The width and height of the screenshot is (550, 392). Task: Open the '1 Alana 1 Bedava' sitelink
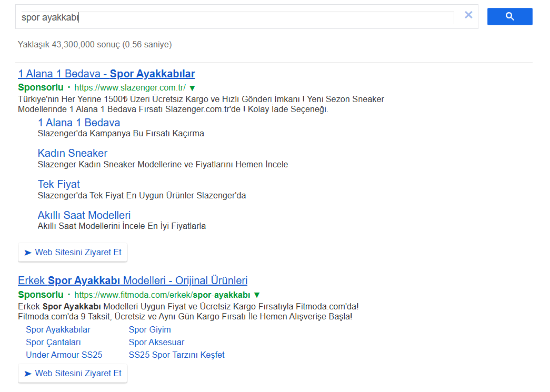pos(79,123)
